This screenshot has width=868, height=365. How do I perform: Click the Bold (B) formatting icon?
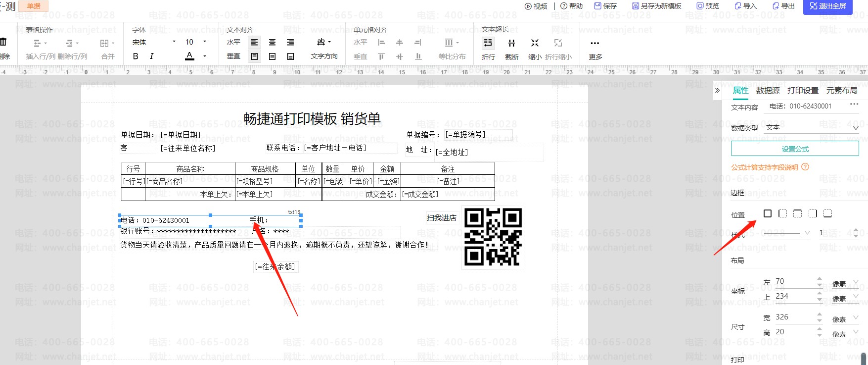pyautogui.click(x=136, y=56)
